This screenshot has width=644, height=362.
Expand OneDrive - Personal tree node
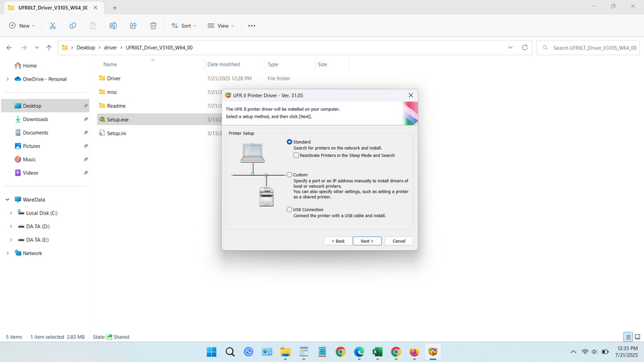7,79
